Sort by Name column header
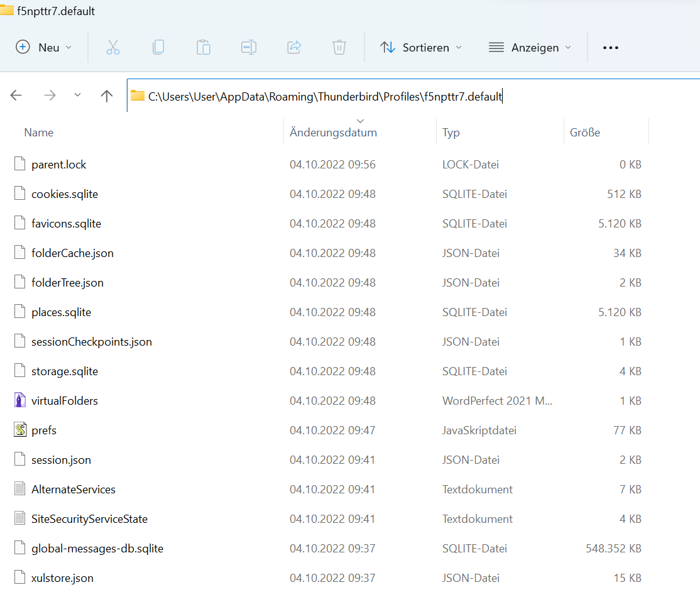 coord(39,133)
